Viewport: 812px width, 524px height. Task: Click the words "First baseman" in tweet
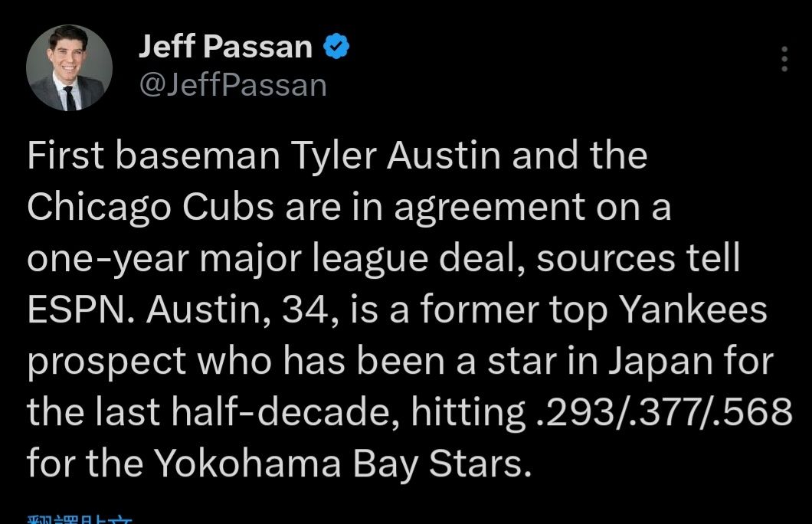click(153, 156)
